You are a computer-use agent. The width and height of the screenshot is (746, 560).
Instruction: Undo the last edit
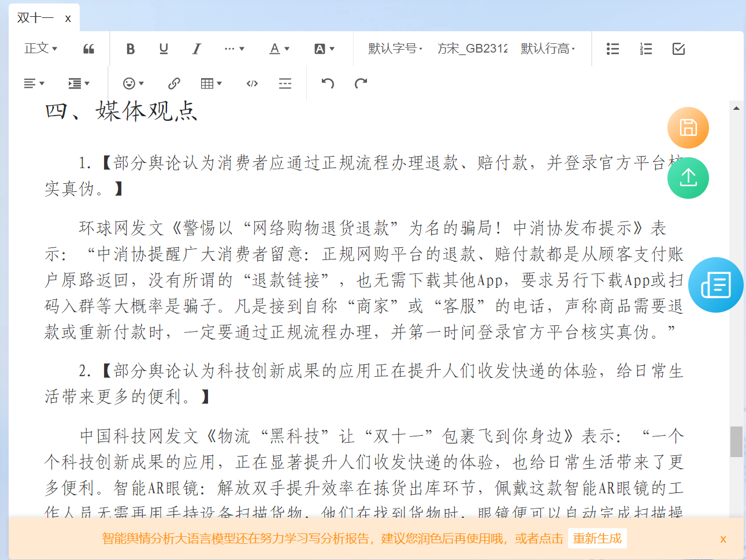tap(328, 83)
